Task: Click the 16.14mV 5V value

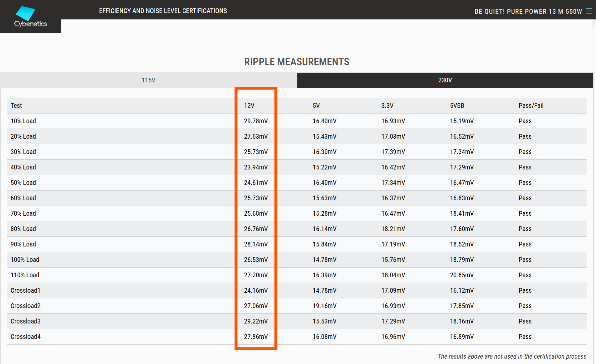Action: point(324,229)
